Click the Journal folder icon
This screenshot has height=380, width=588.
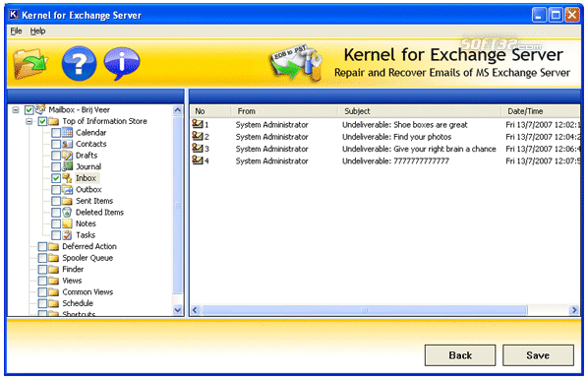coord(67,166)
